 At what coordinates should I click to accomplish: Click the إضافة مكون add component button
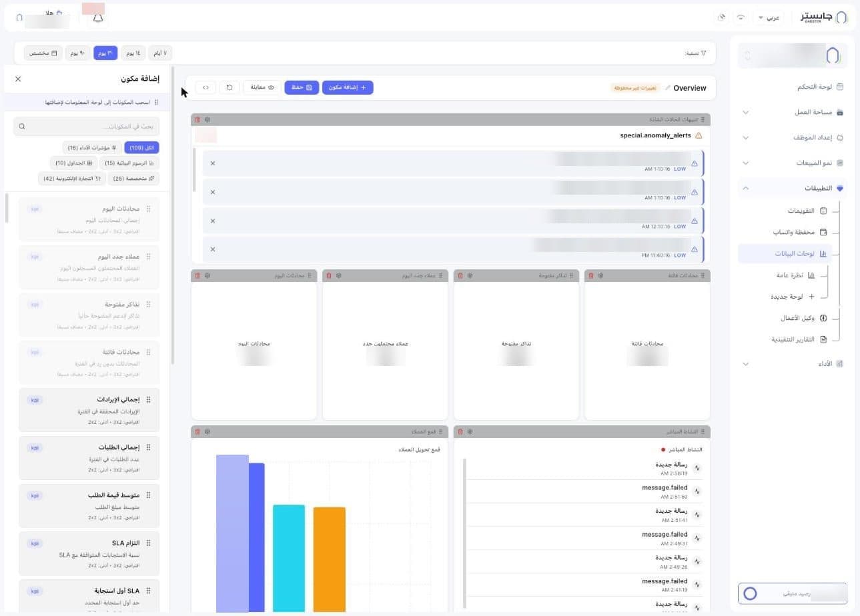tap(348, 87)
